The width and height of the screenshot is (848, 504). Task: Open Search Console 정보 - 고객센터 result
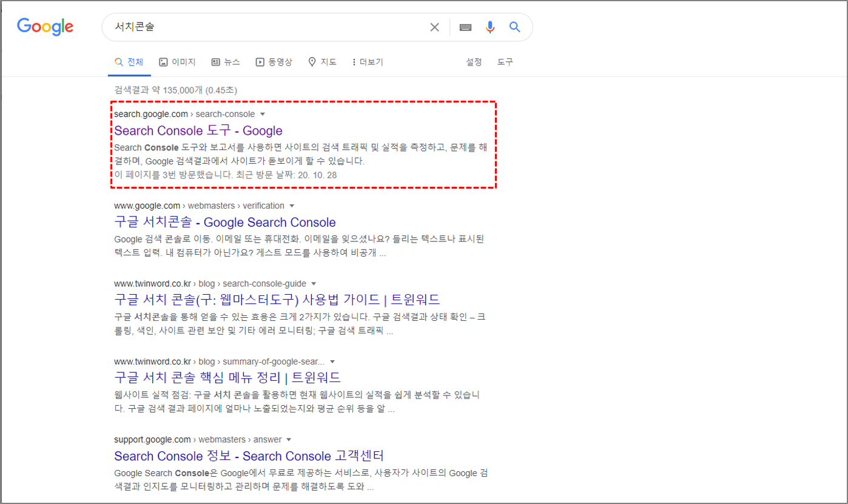(249, 455)
